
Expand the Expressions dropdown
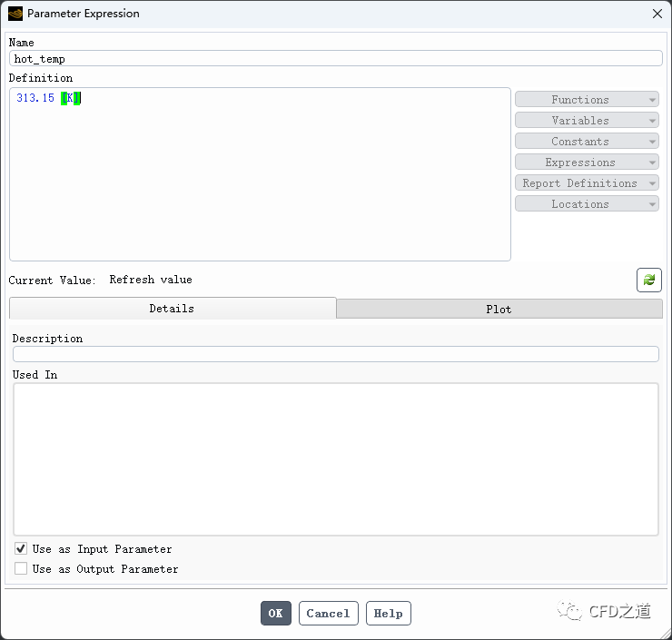[587, 162]
